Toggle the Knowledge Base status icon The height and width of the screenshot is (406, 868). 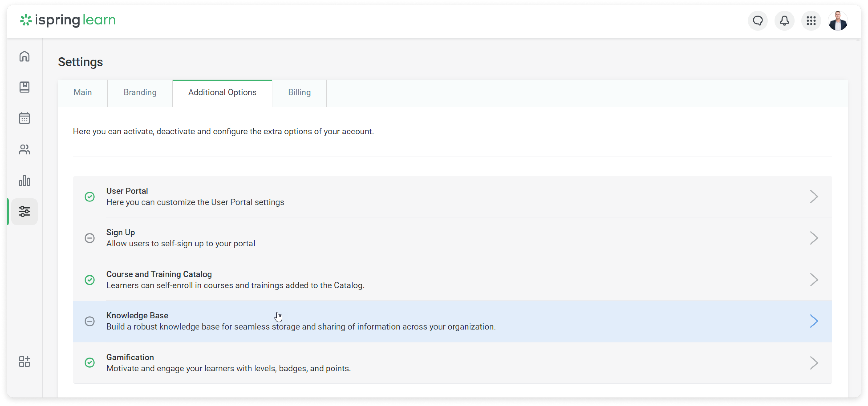point(89,321)
